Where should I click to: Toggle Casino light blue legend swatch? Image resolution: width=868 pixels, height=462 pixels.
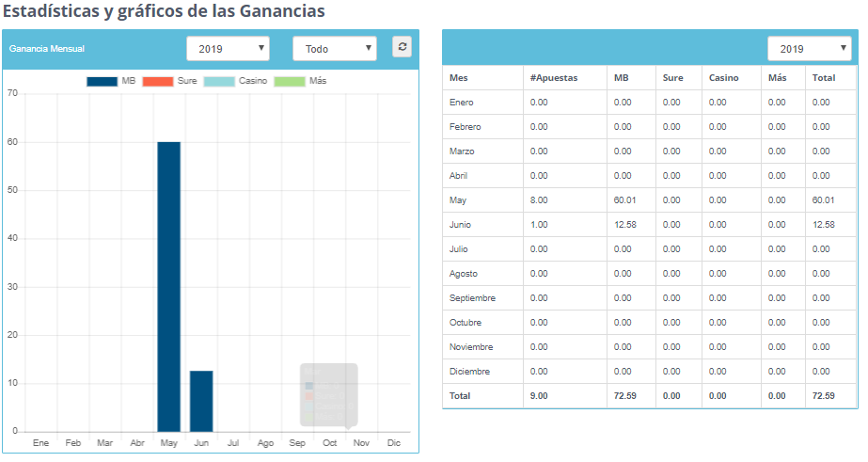point(219,82)
